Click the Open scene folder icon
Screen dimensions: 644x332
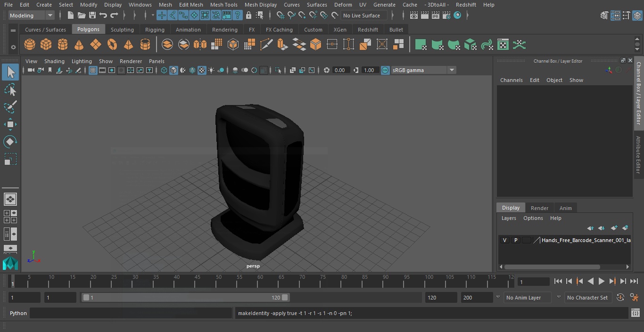82,16
